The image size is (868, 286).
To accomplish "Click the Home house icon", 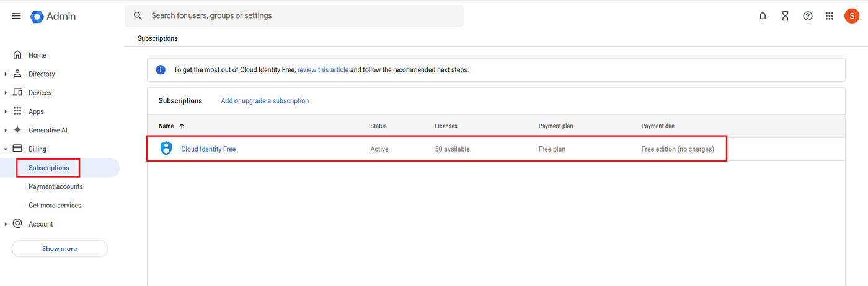I will tap(17, 54).
